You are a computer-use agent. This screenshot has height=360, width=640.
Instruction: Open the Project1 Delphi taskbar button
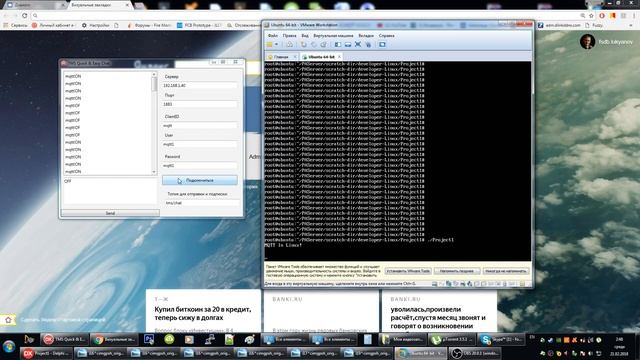point(46,353)
